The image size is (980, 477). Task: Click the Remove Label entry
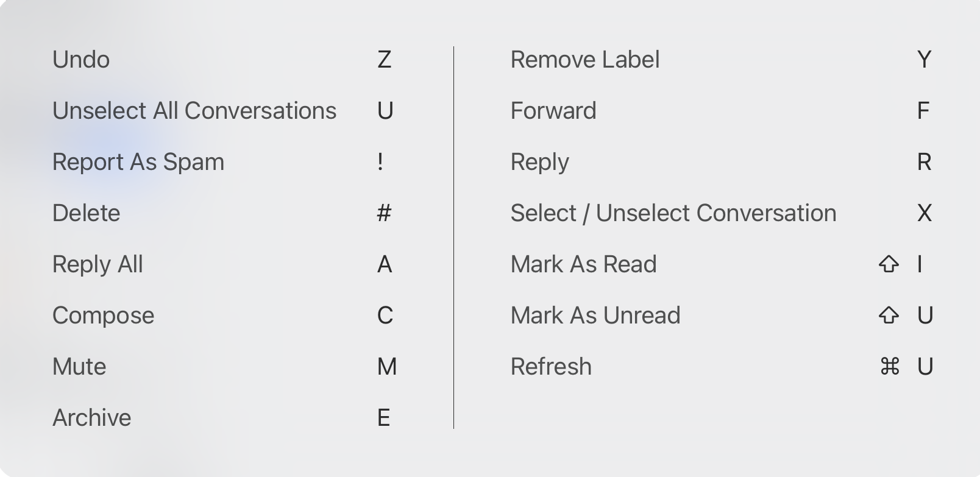(585, 60)
